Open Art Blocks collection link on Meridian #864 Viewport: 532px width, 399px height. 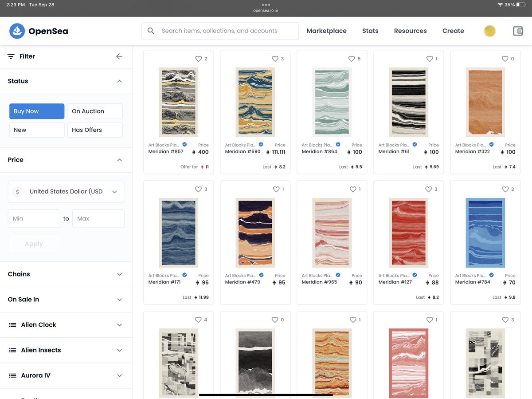tap(317, 145)
